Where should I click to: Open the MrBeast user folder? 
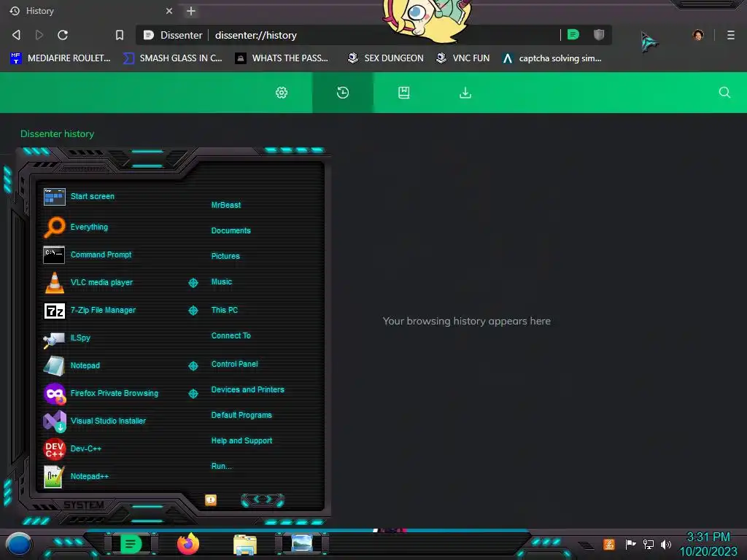226,205
